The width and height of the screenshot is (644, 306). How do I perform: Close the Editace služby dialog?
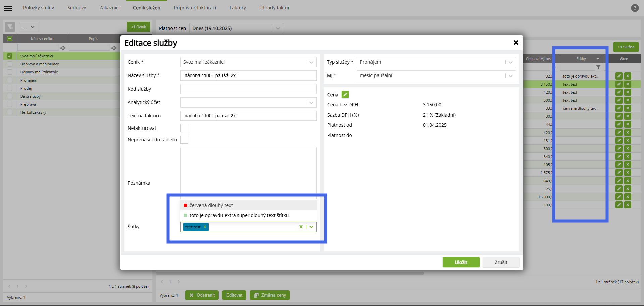pyautogui.click(x=516, y=43)
